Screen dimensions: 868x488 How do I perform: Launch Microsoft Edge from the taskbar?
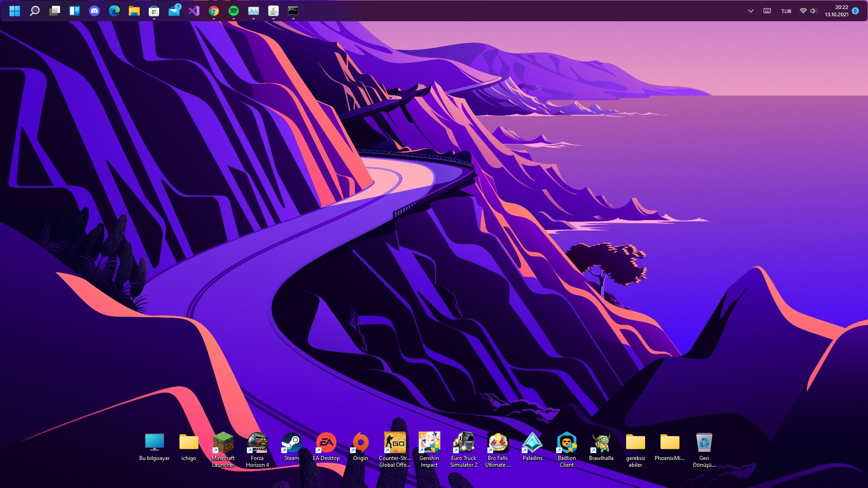pyautogui.click(x=114, y=11)
